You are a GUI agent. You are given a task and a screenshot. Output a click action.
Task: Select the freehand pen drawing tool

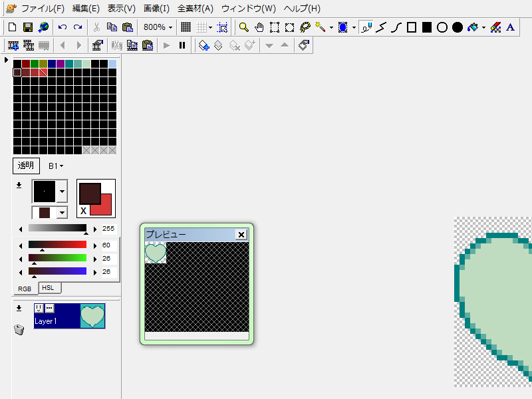[x=366, y=27]
